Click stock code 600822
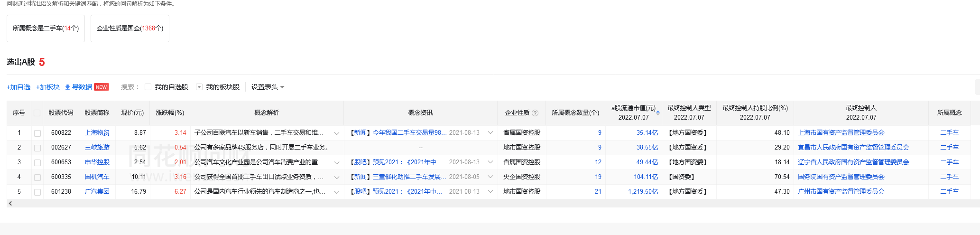Screen dimensions: 980x235 point(61,133)
